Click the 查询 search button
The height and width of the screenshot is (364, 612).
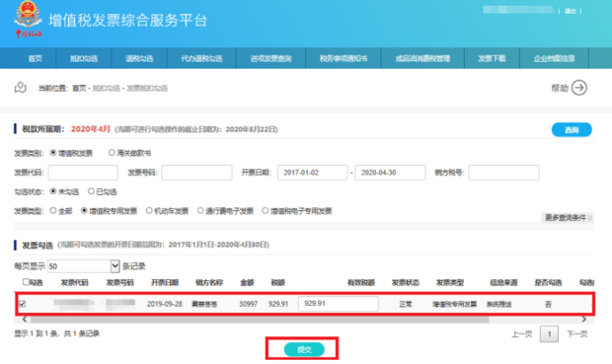[x=572, y=129]
